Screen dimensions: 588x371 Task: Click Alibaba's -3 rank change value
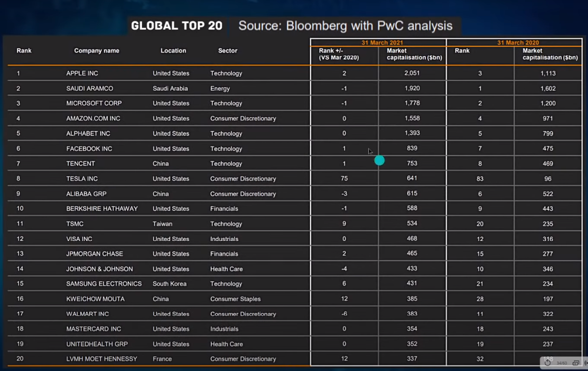344,194
